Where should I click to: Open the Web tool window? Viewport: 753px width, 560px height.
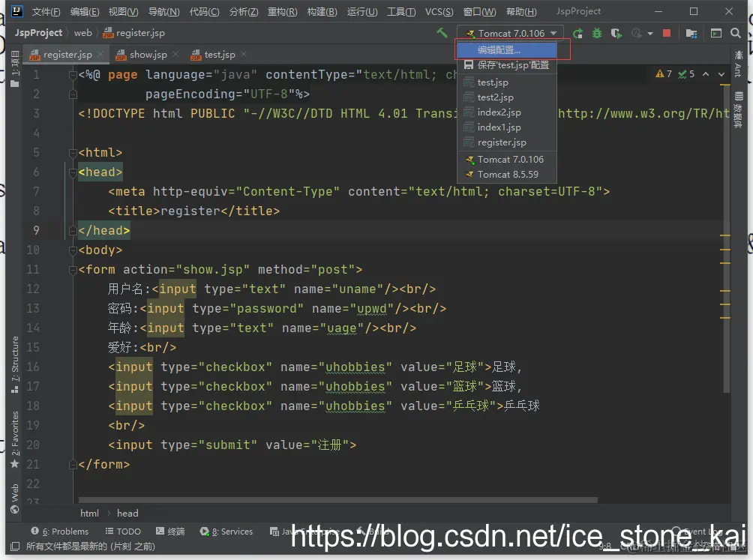pyautogui.click(x=15, y=498)
